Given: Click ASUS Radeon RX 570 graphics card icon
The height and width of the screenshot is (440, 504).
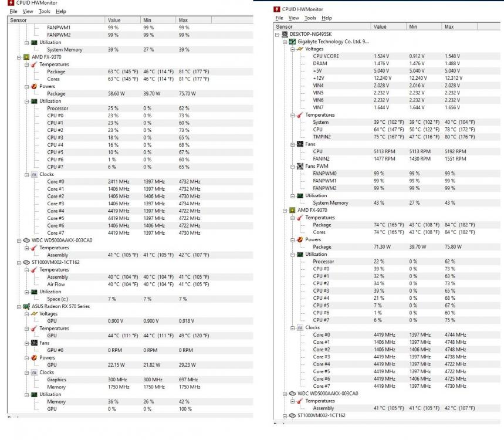Looking at the screenshot, I should click(26, 306).
